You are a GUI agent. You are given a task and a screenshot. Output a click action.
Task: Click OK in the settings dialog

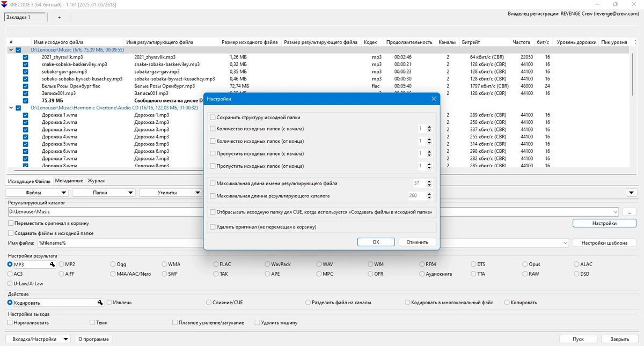pos(376,242)
